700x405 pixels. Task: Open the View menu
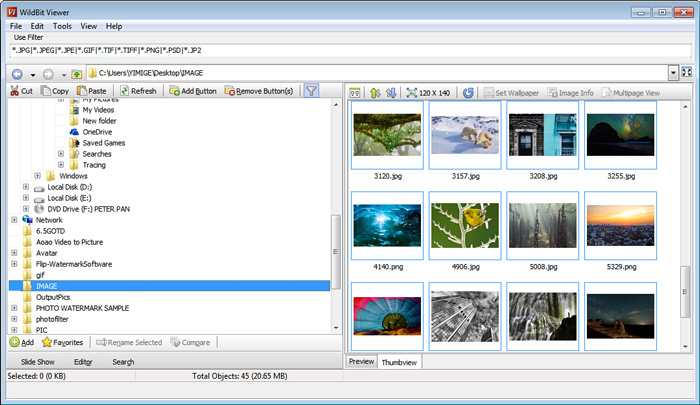click(88, 26)
